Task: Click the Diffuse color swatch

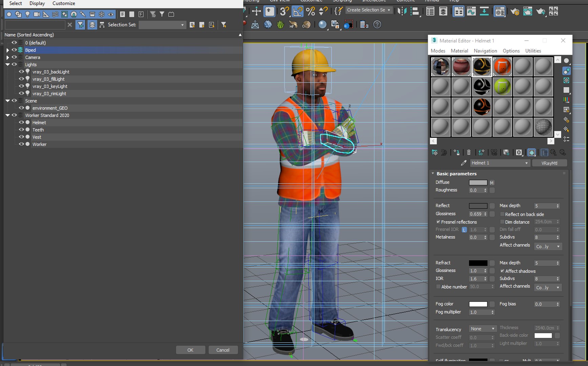Action: [478, 183]
